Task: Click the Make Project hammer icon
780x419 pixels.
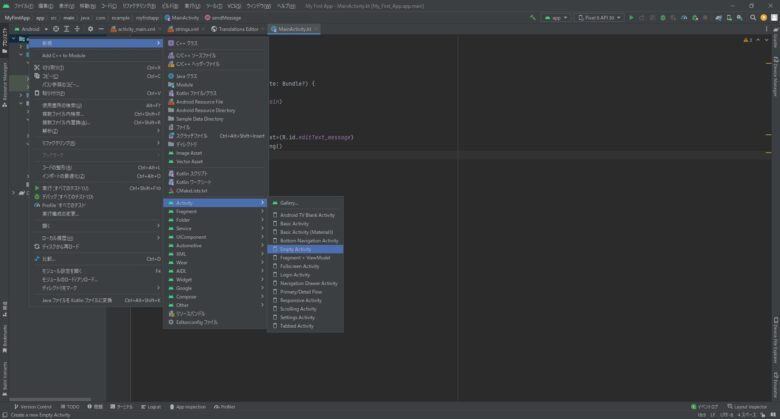Action: 533,18
